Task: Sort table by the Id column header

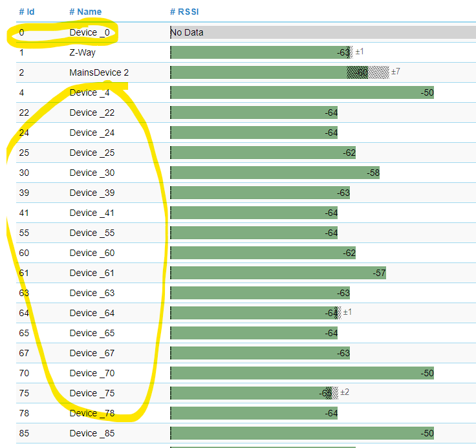Action: click(x=26, y=12)
